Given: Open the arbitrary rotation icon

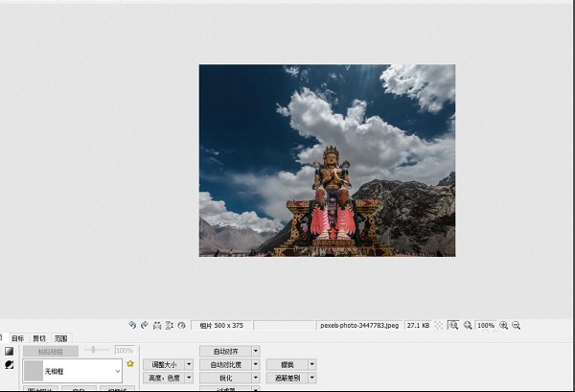Looking at the screenshot, I should pyautogui.click(x=181, y=325).
